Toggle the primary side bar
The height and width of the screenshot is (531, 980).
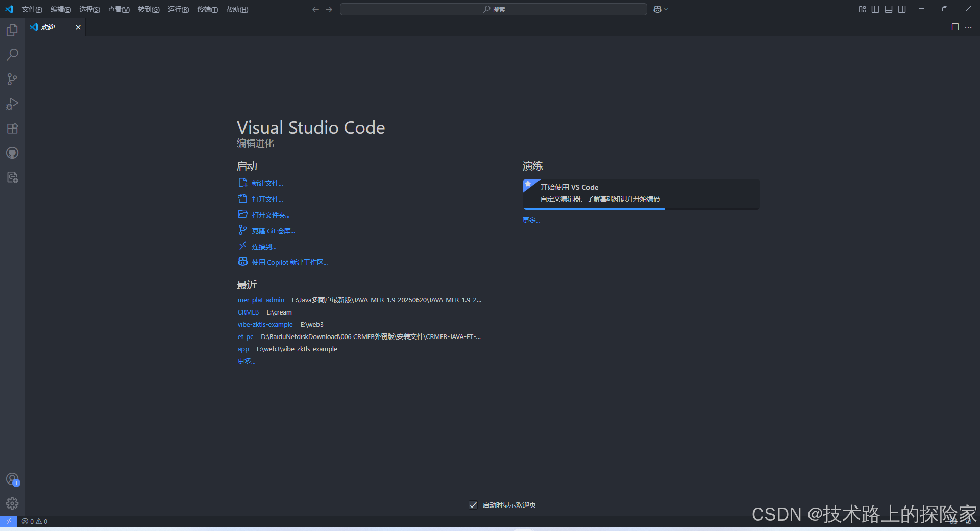click(x=875, y=9)
